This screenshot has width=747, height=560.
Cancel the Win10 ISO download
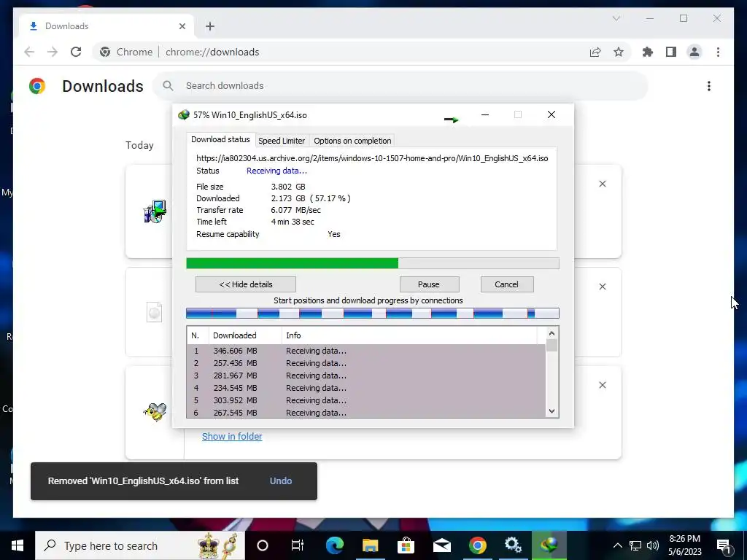point(507,284)
